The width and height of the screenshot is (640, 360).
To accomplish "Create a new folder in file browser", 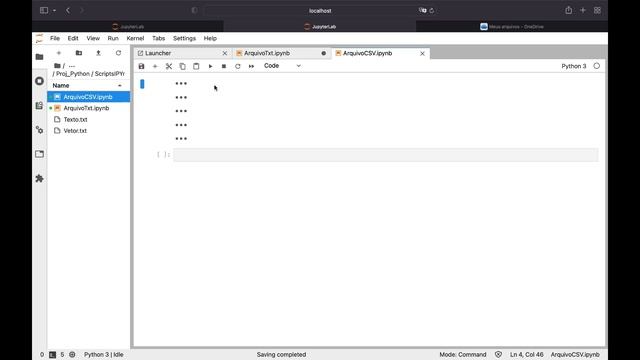I will tap(79, 53).
